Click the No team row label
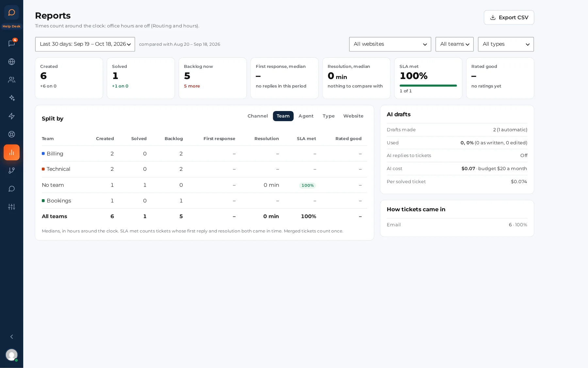This screenshot has width=588, height=368. pos(53,185)
